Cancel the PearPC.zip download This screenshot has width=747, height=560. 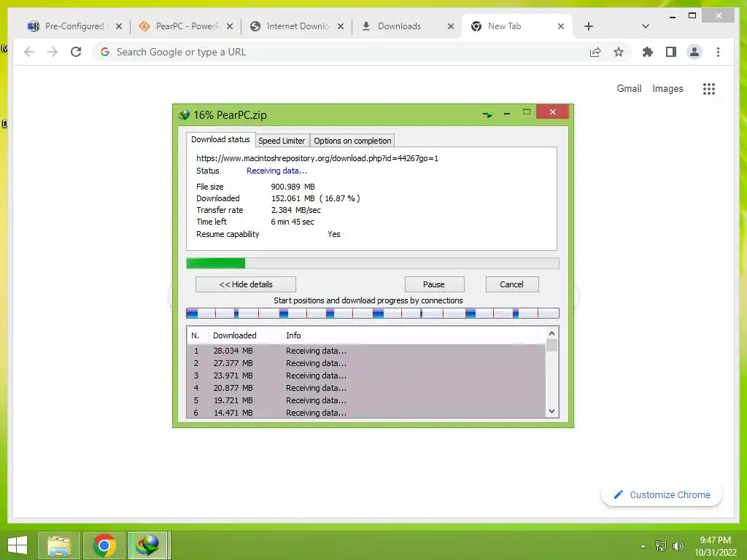[x=511, y=284]
